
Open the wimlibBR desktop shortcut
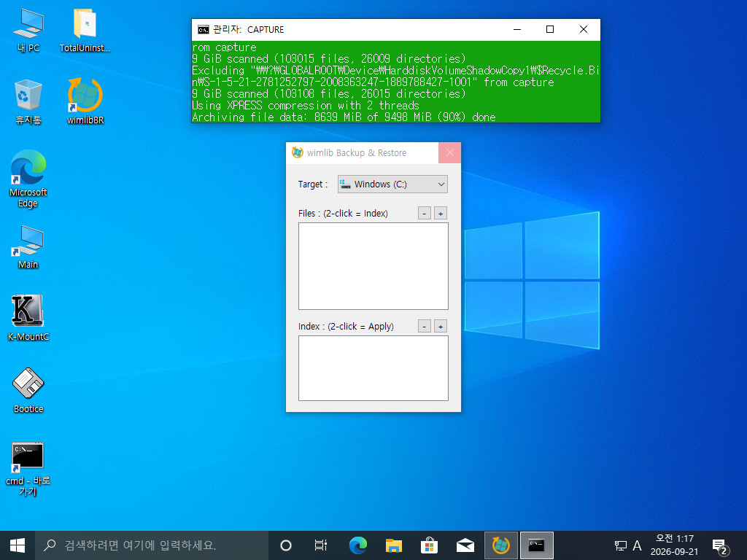tap(85, 101)
